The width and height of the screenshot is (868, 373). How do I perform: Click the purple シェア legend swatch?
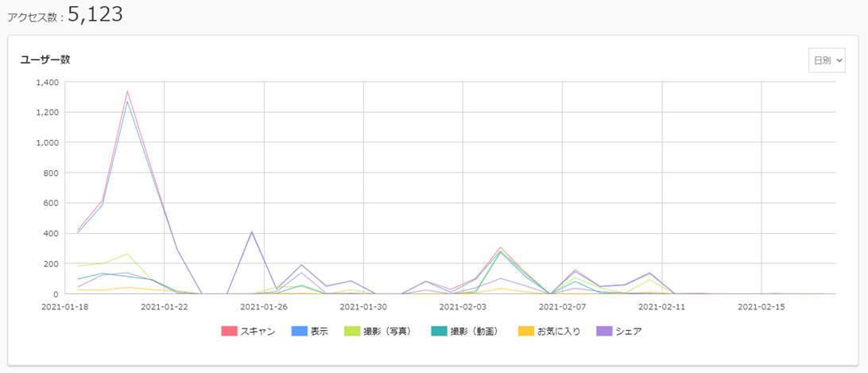coord(604,332)
